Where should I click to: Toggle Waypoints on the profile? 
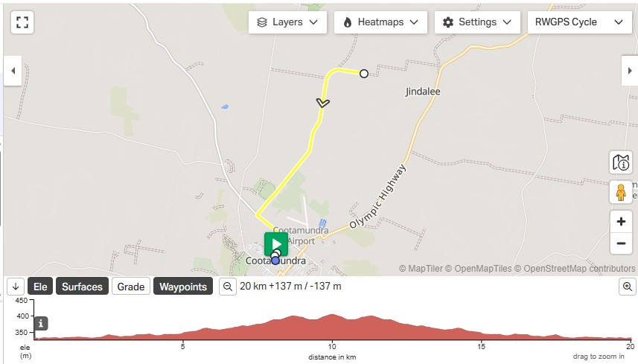click(x=183, y=287)
